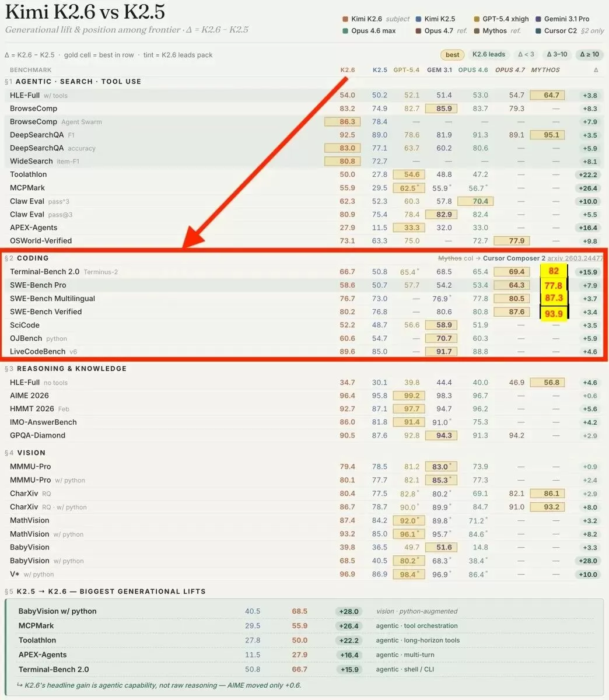This screenshot has height=700, width=609.
Task: Click the 'HLE-Full w/ tools' benchmark row label
Action: (x=38, y=95)
